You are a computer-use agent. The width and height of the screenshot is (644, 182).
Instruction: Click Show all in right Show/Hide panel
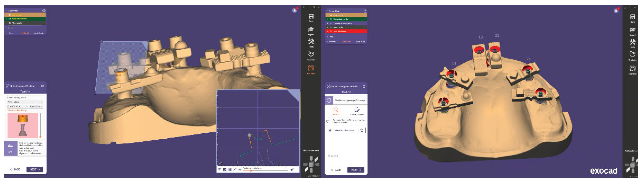(x=346, y=41)
